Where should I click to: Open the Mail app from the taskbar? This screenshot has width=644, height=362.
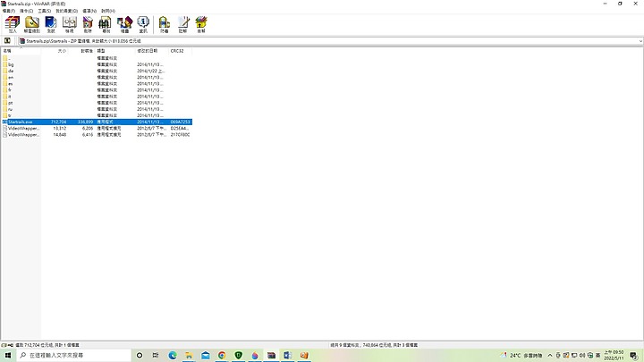pos(206,355)
